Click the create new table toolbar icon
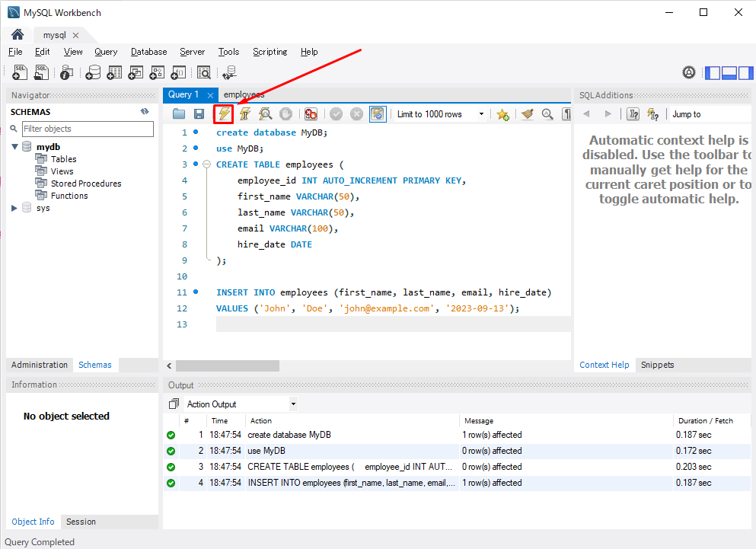 coord(114,72)
